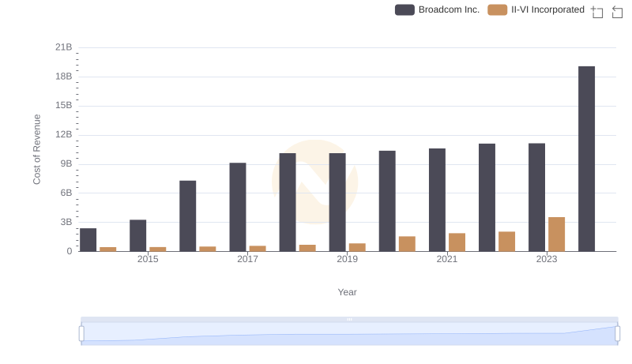Select II-VI Incorporated bar for 2023
The width and height of the screenshot is (632, 364).
coord(557,235)
